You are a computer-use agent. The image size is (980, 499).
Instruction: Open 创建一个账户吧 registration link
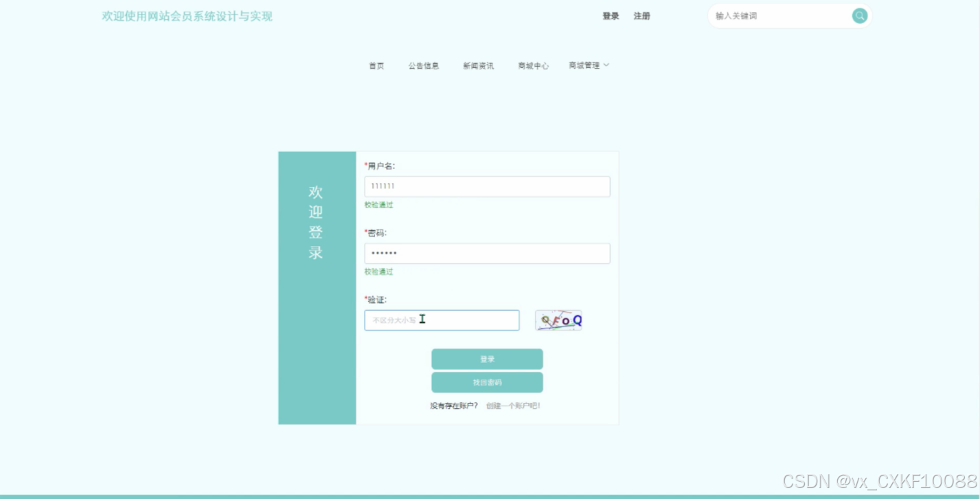pyautogui.click(x=513, y=406)
